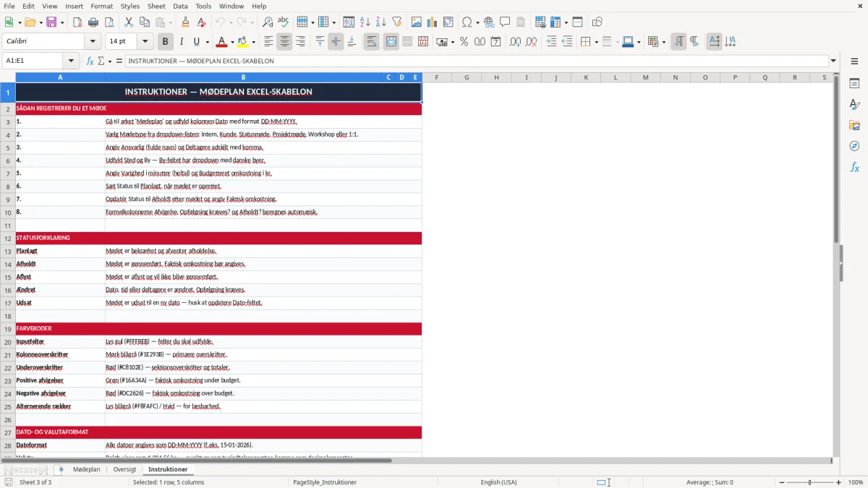Click the Copy icon
Viewport: 868px width, 488px height.
(145, 22)
